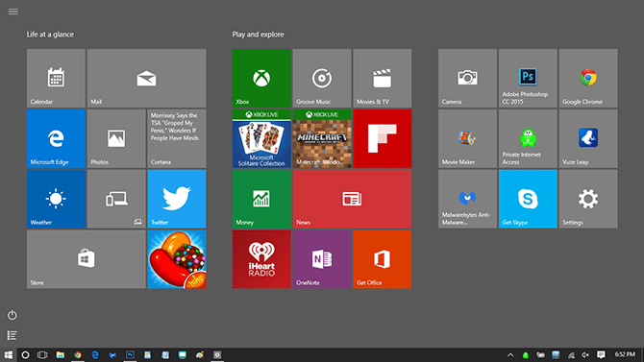
Task: Open the Get Skype tile
Action: [528, 199]
